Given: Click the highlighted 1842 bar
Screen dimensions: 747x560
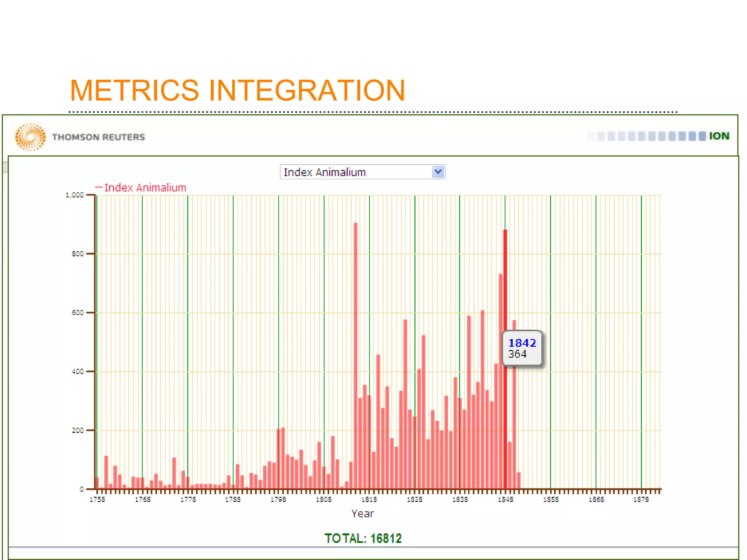Looking at the screenshot, I should [x=505, y=359].
